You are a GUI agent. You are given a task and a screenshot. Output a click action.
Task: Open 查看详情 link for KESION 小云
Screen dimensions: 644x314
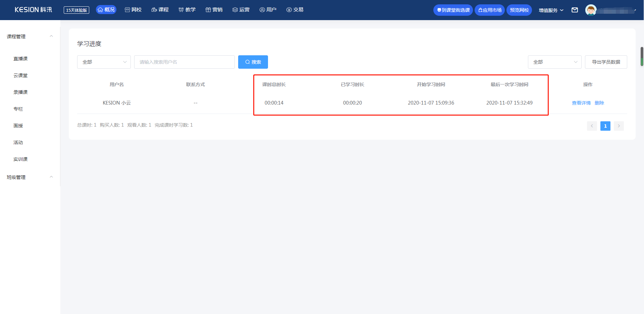pos(581,103)
